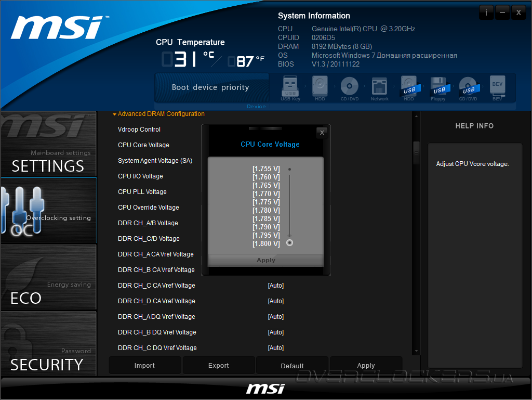Choose the [1.765 V] value

266,185
